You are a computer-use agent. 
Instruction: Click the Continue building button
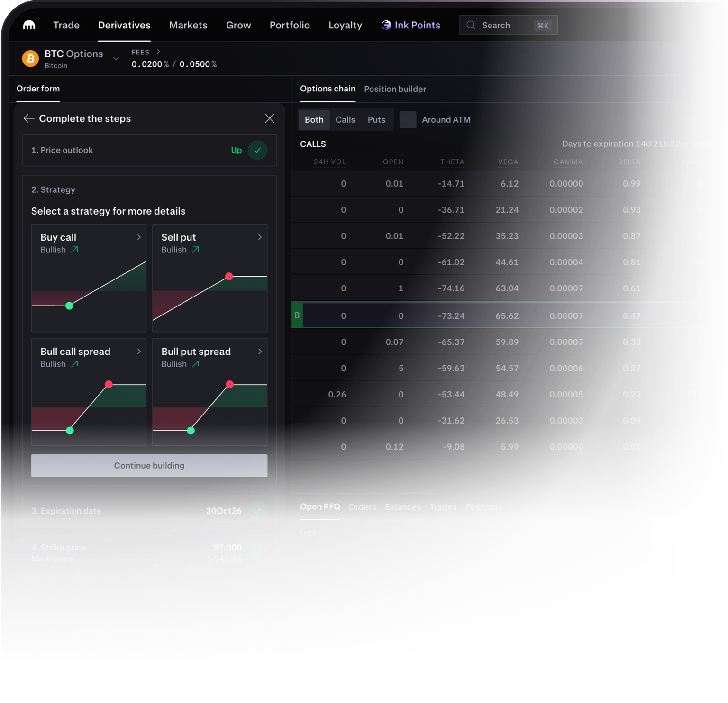149,466
